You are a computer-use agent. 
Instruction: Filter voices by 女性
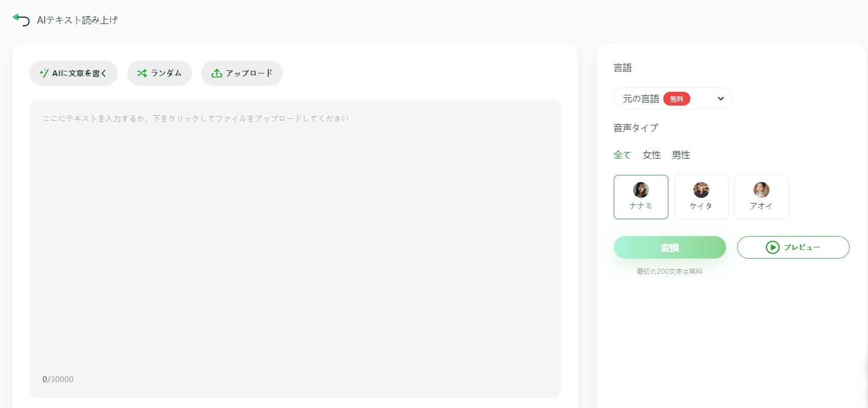pyautogui.click(x=652, y=155)
